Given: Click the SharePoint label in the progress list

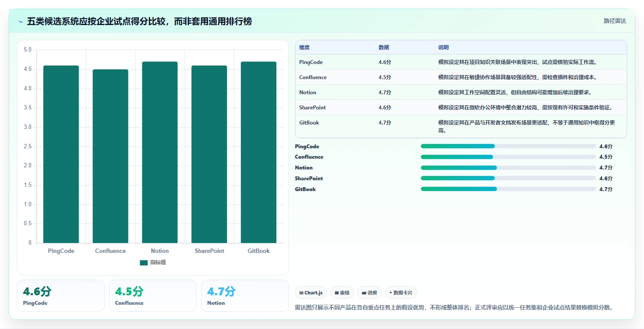Looking at the screenshot, I should pyautogui.click(x=309, y=179).
